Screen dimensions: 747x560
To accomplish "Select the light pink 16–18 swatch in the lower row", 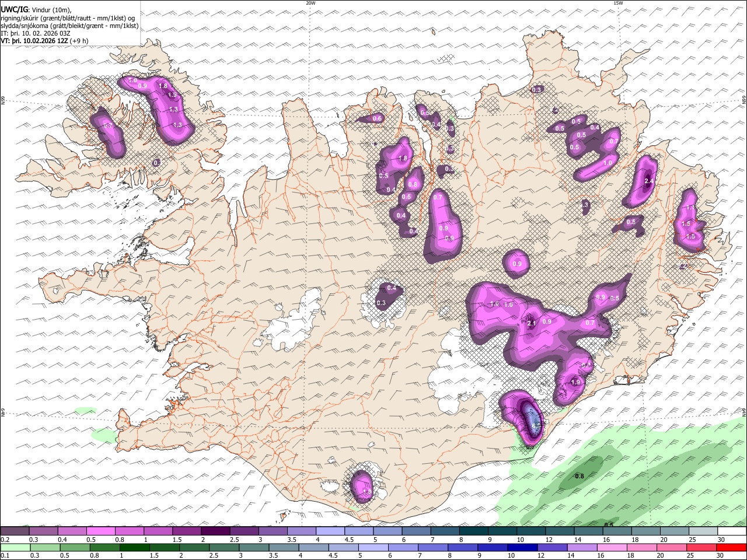I will 612,547.
